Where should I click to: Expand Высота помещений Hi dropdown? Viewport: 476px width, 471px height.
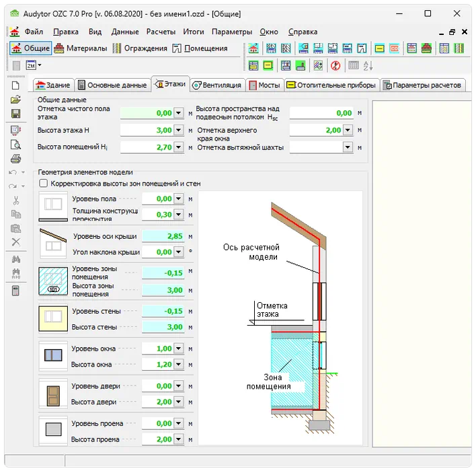pos(179,147)
